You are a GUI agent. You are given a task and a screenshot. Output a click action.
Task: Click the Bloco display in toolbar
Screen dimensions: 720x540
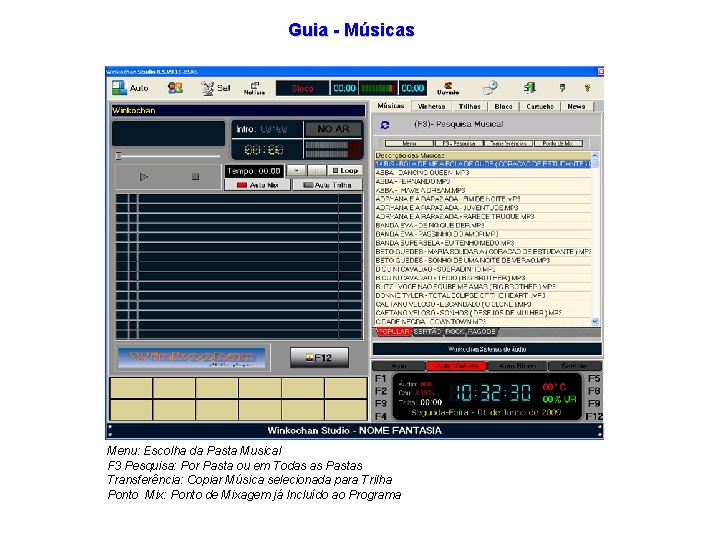coord(302,88)
